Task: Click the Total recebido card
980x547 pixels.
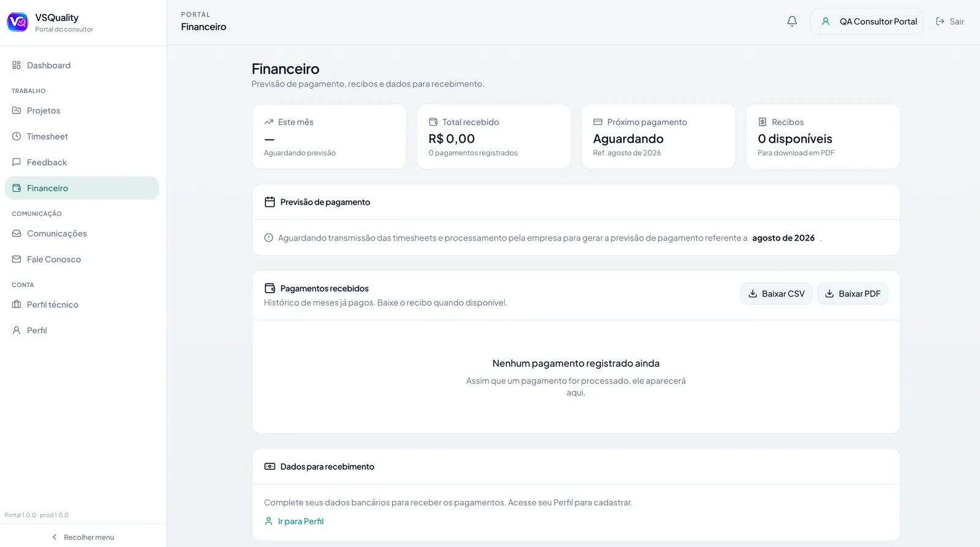Action: coord(494,137)
